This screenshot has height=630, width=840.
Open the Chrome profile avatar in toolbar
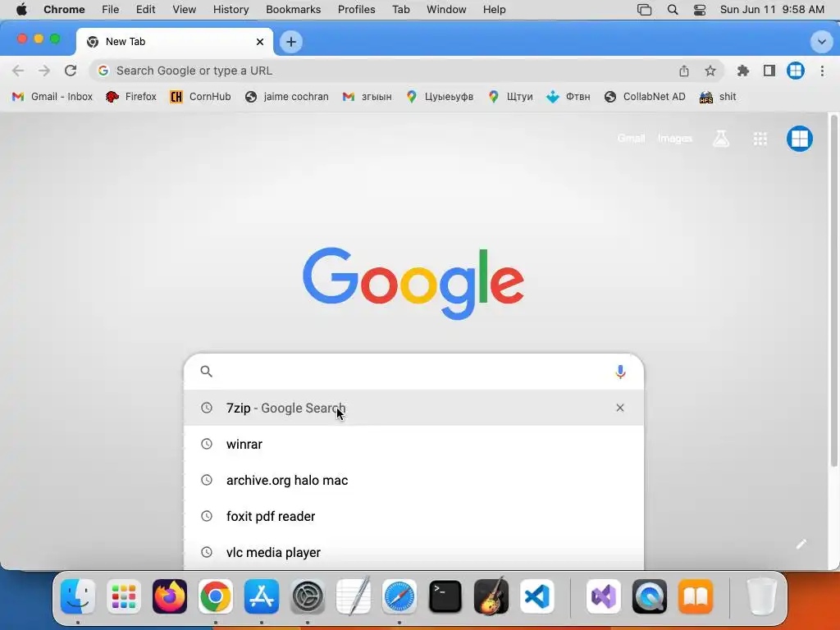point(796,71)
